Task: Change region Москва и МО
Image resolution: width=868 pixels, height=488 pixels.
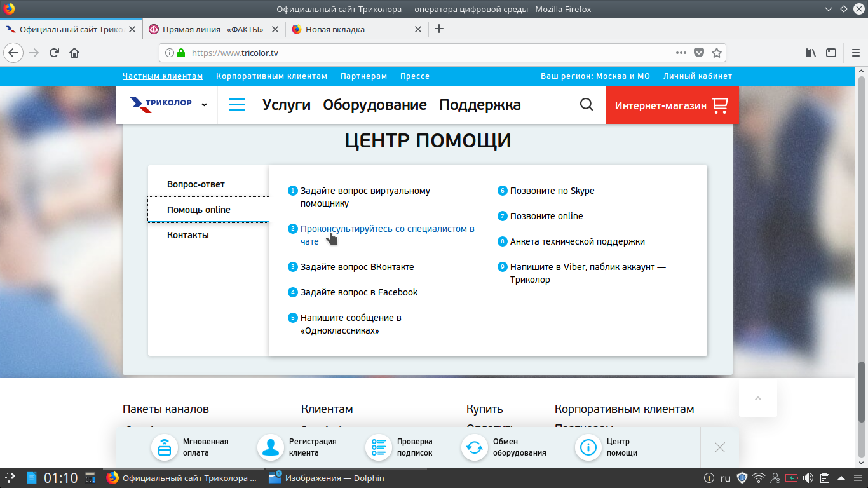Action: (x=622, y=76)
